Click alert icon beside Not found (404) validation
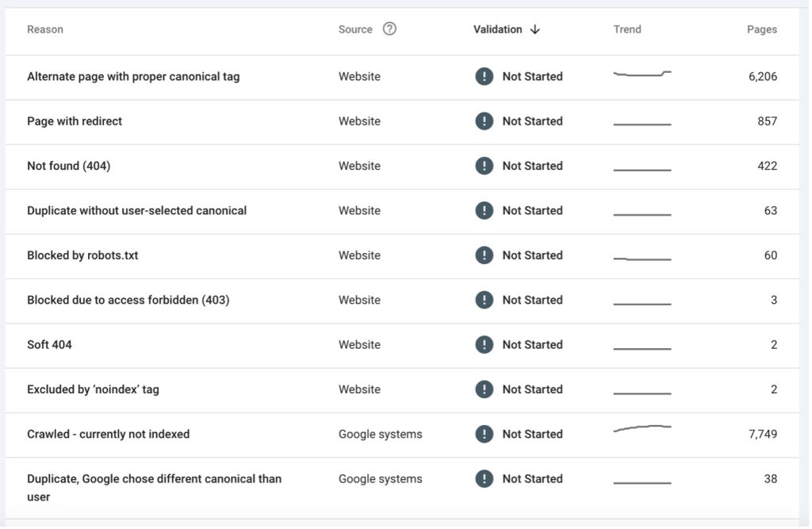812x529 pixels. click(x=485, y=166)
